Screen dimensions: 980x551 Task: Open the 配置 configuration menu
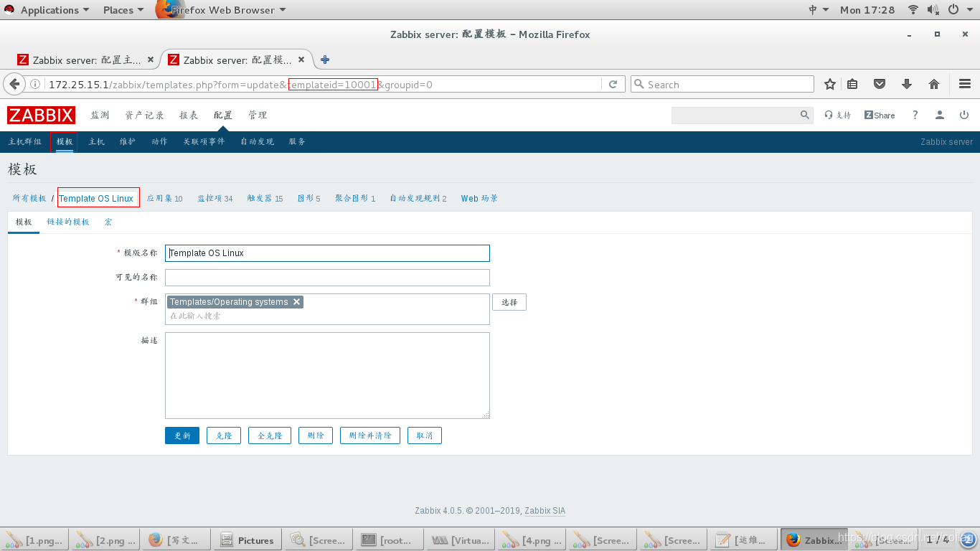pyautogui.click(x=223, y=116)
